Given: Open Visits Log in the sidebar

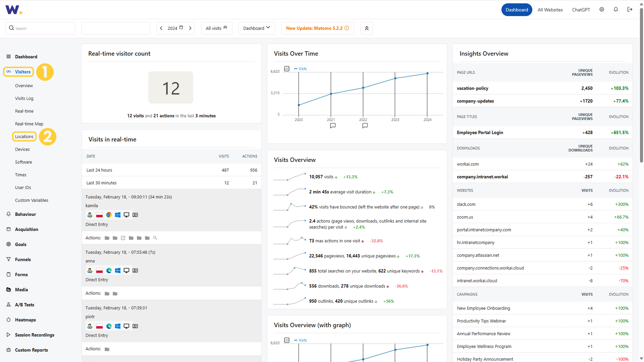Looking at the screenshot, I should click(x=24, y=98).
